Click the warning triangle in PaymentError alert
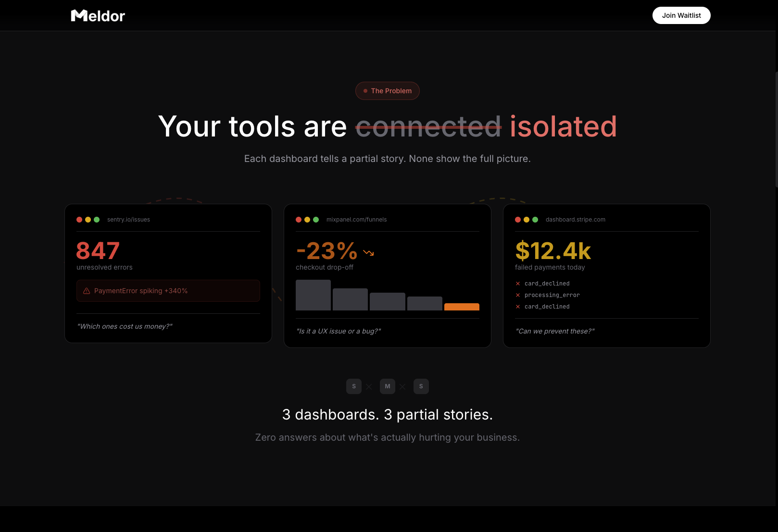 pyautogui.click(x=87, y=291)
